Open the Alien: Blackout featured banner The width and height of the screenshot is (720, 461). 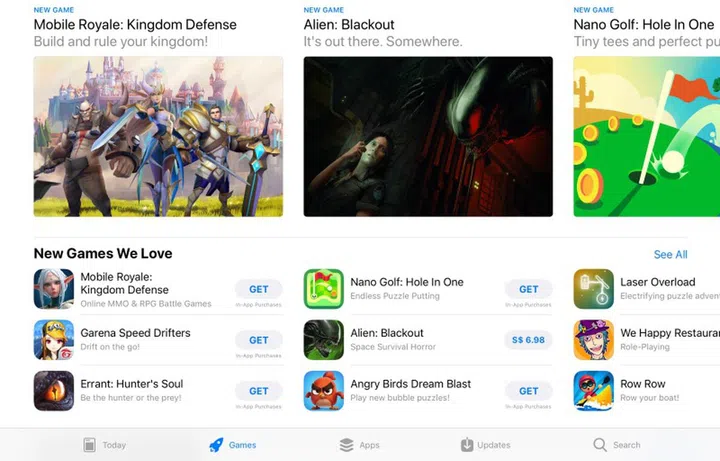tap(428, 136)
